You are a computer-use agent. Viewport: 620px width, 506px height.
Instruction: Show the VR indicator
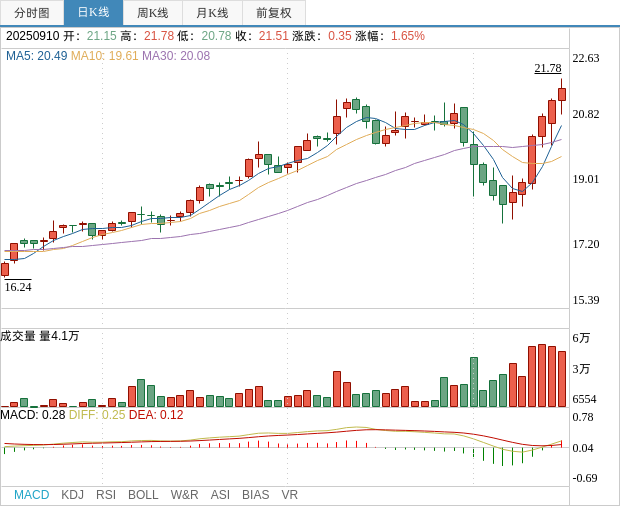point(289,495)
